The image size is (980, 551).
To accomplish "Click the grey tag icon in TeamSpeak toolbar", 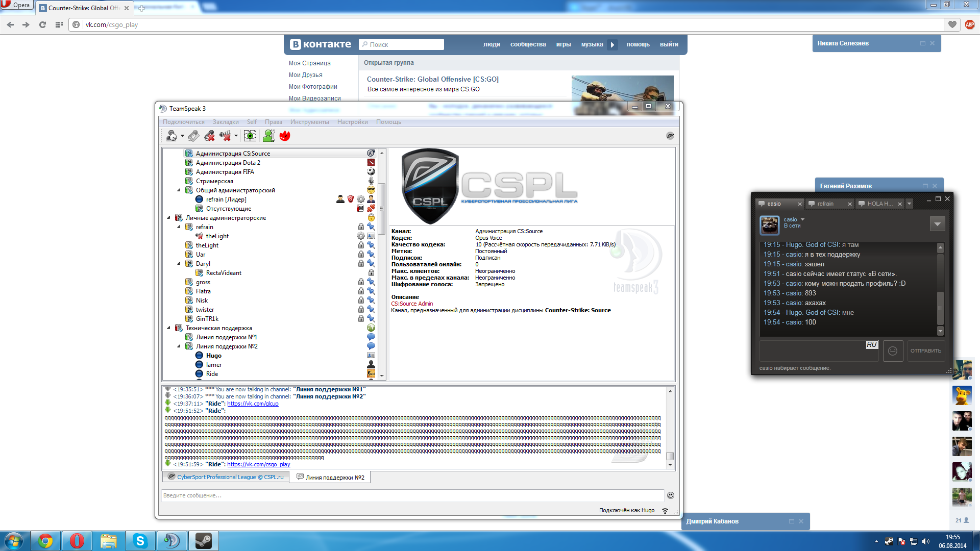I will coord(193,136).
